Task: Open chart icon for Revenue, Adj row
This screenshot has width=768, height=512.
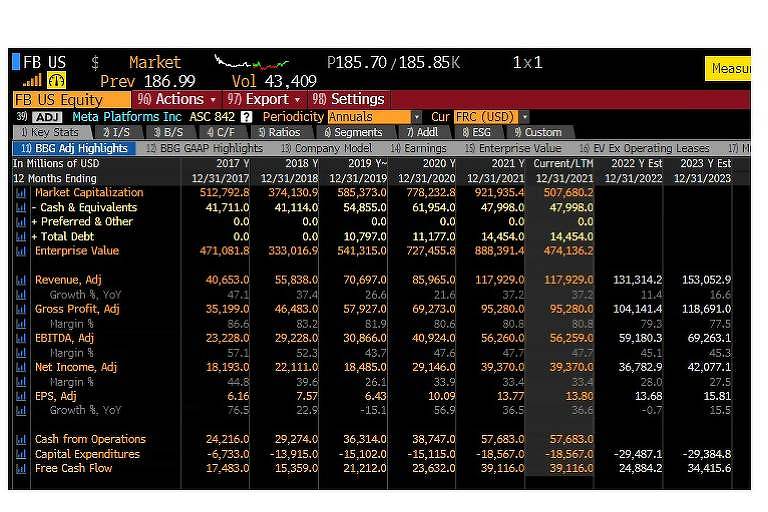Action: 21,280
